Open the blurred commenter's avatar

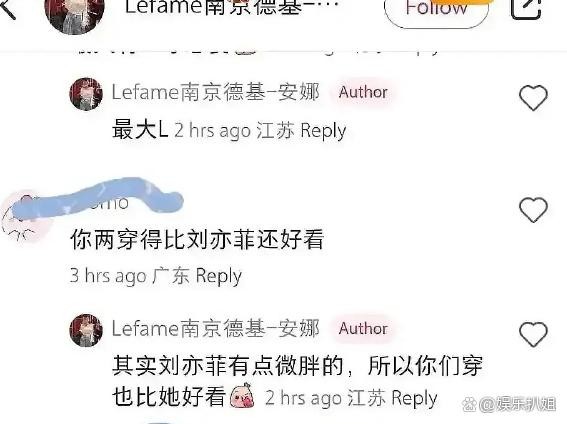24,217
